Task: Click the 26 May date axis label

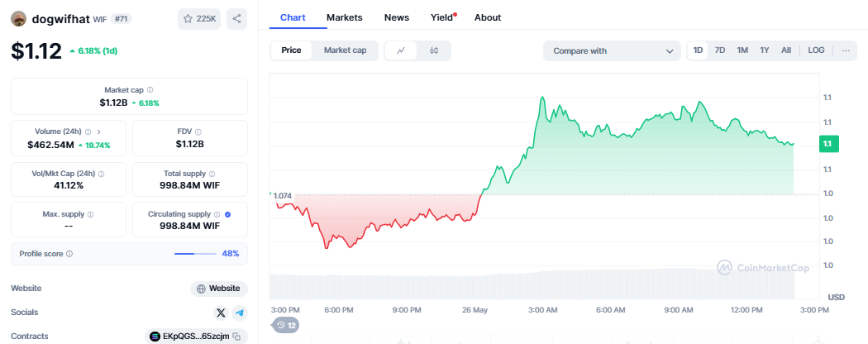Action: click(x=475, y=310)
